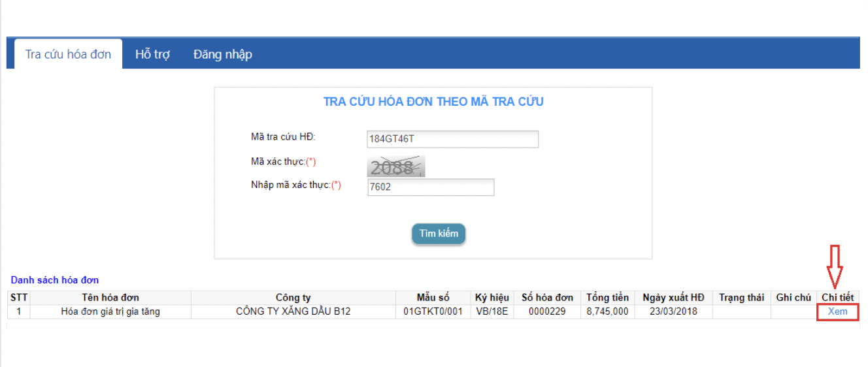Go to the Đăng nhập tab
This screenshot has height=367, width=868.
coord(222,54)
